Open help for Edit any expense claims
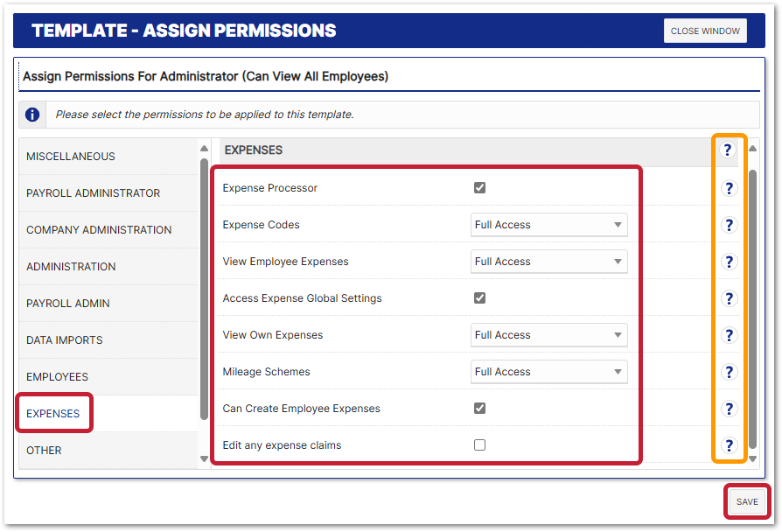Screen dimensions: 782x532 (729, 445)
